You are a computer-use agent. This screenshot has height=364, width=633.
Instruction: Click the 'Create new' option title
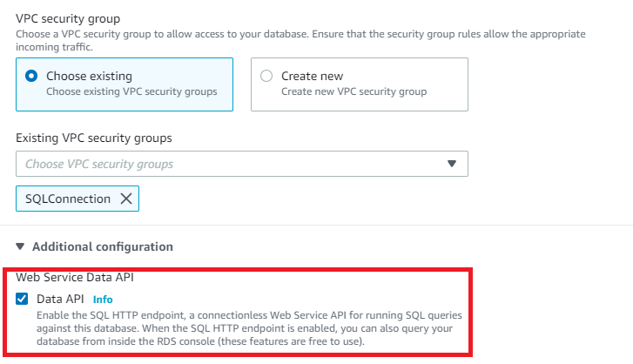click(x=310, y=76)
